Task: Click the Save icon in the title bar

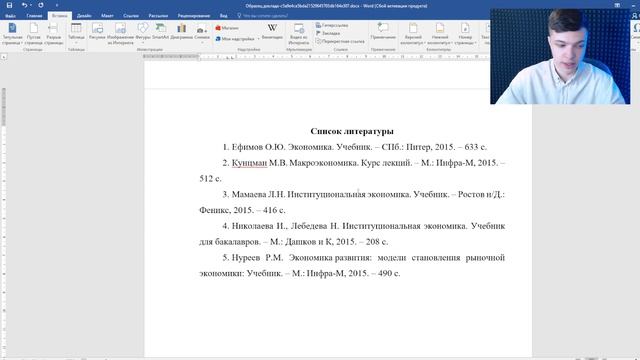Action: coord(9,5)
